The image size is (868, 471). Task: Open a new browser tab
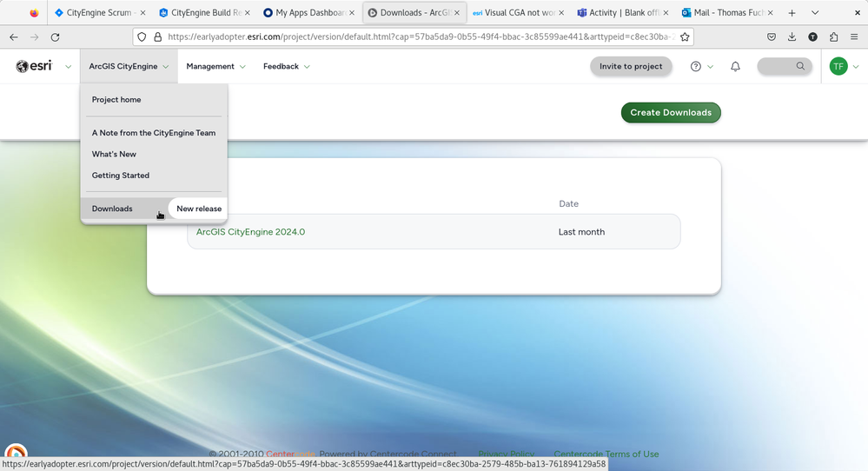(x=792, y=13)
